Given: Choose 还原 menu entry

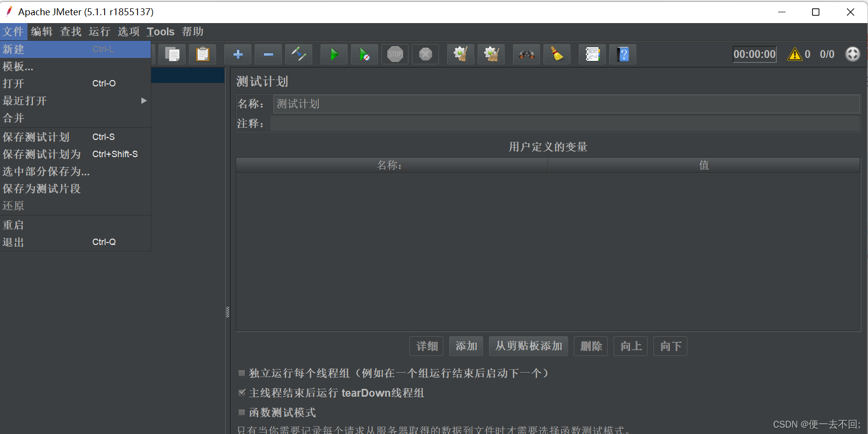Looking at the screenshot, I should click(75, 206).
